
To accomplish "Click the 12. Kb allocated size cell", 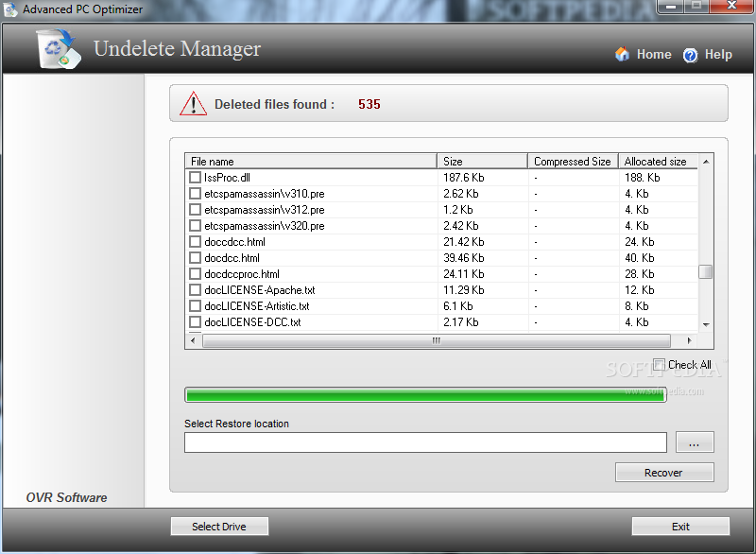I will [640, 290].
